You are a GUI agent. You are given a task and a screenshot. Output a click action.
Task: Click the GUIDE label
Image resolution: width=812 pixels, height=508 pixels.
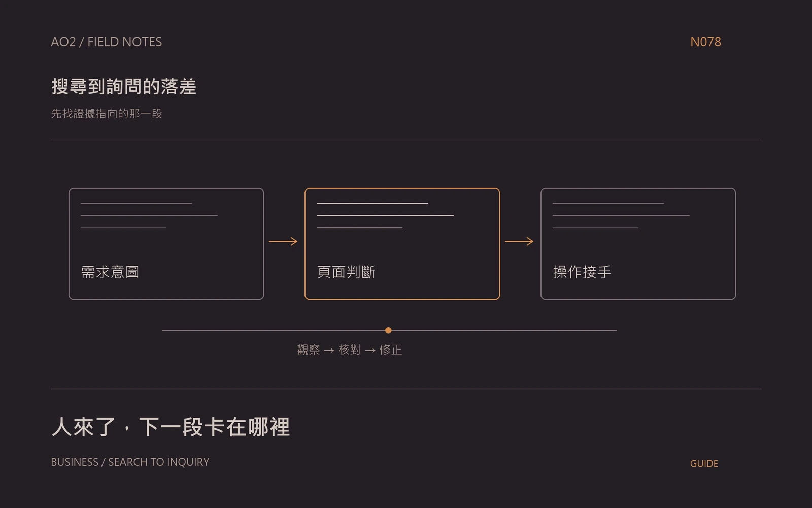coord(704,463)
